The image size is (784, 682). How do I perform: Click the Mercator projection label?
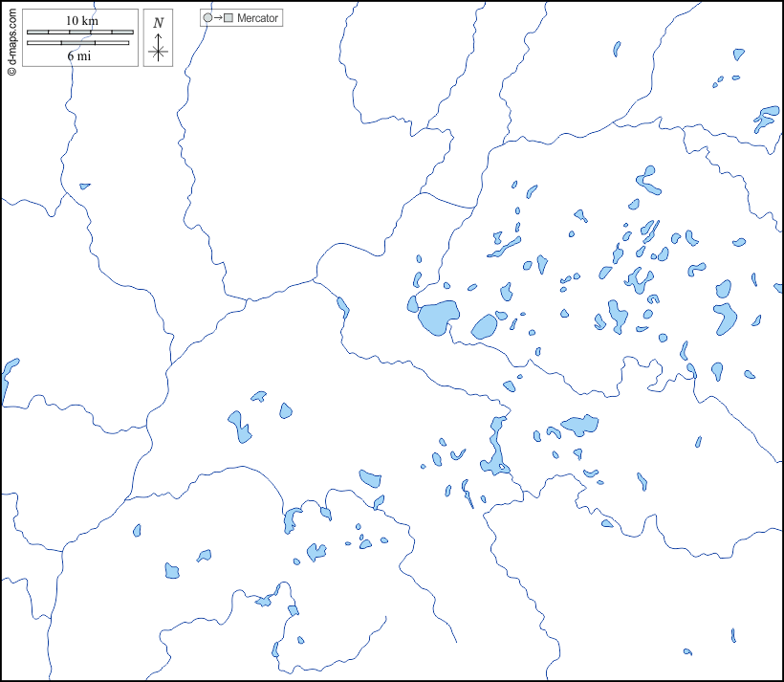point(258,18)
